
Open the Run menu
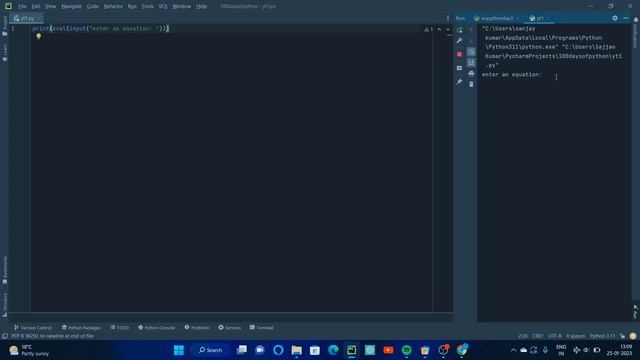click(132, 7)
